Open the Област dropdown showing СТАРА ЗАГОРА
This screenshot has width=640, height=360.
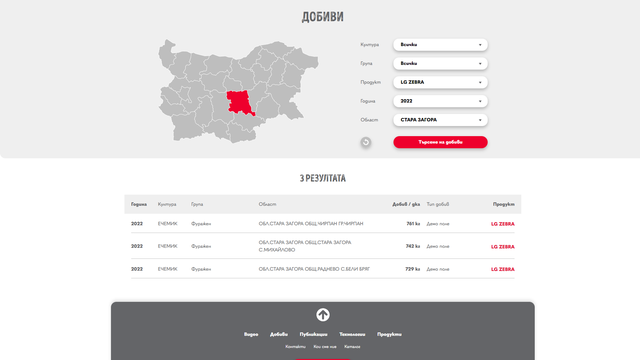pyautogui.click(x=440, y=120)
